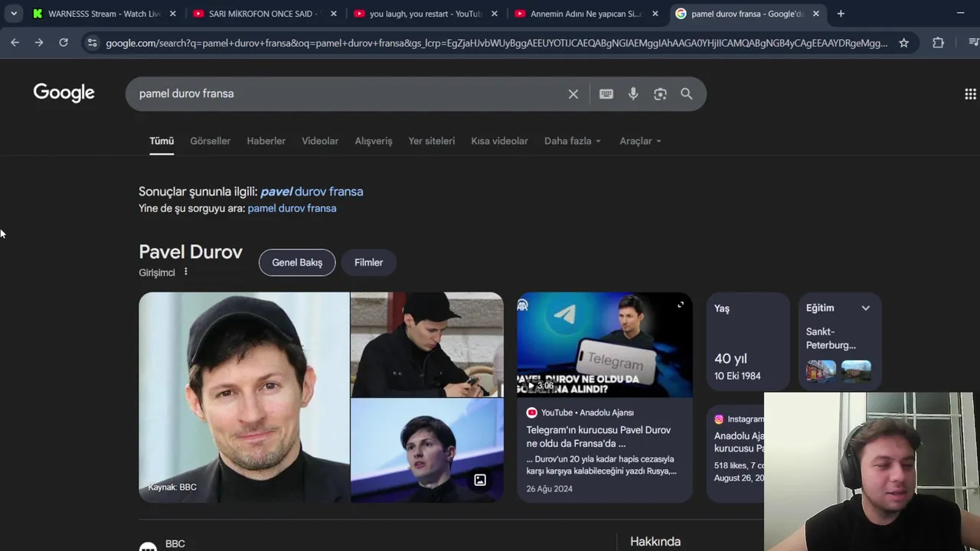Switch to the Haberler tab
The width and height of the screenshot is (980, 551).
click(266, 141)
